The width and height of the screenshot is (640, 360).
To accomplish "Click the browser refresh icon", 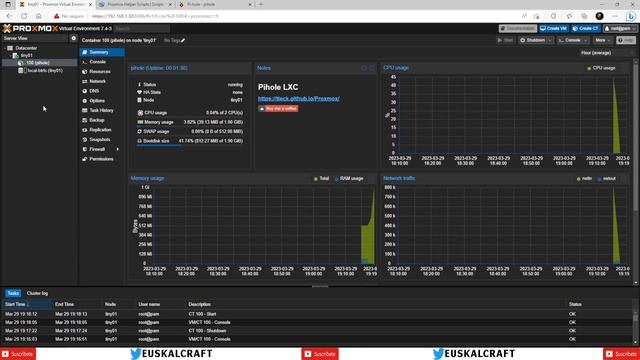I will point(24,16).
